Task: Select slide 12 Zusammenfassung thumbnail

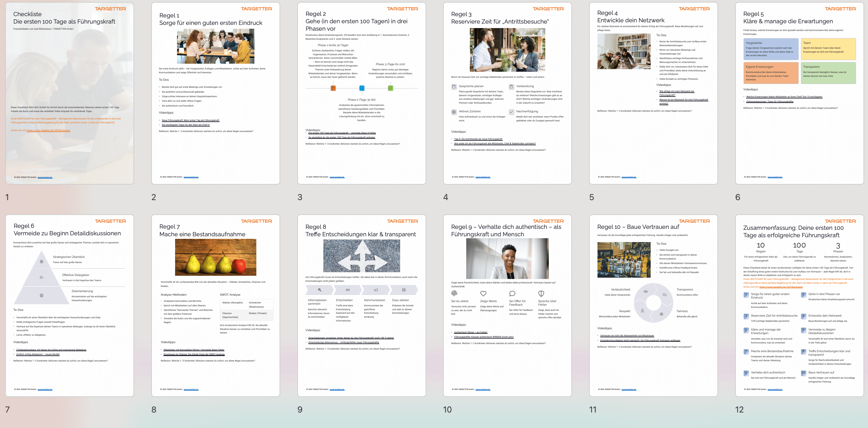Action: (799, 306)
